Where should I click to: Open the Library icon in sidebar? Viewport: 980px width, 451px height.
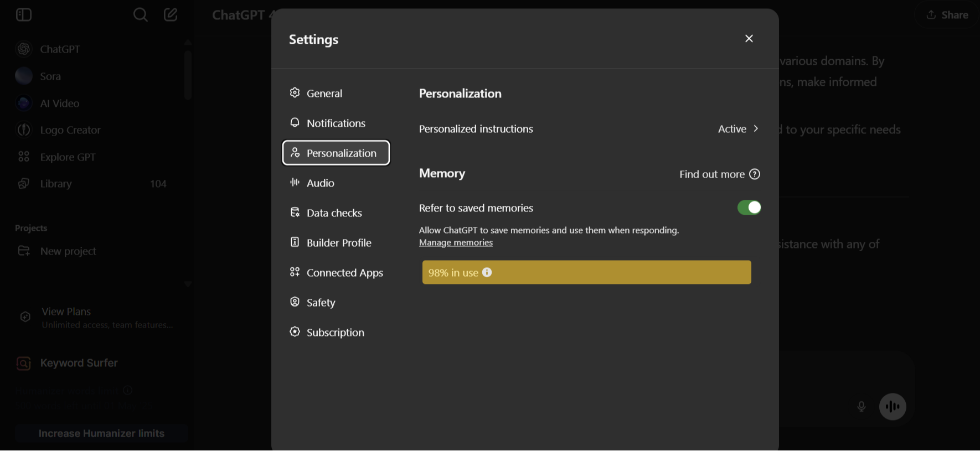[24, 183]
